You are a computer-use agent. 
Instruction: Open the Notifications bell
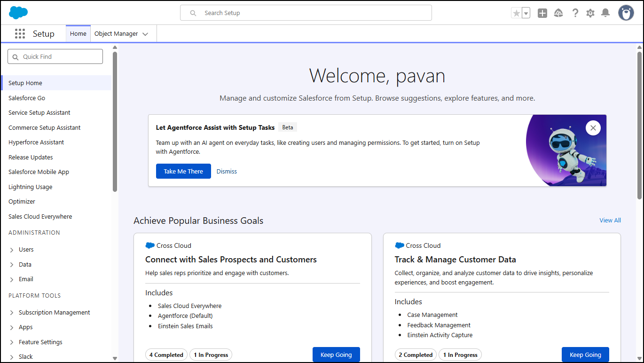[605, 13]
